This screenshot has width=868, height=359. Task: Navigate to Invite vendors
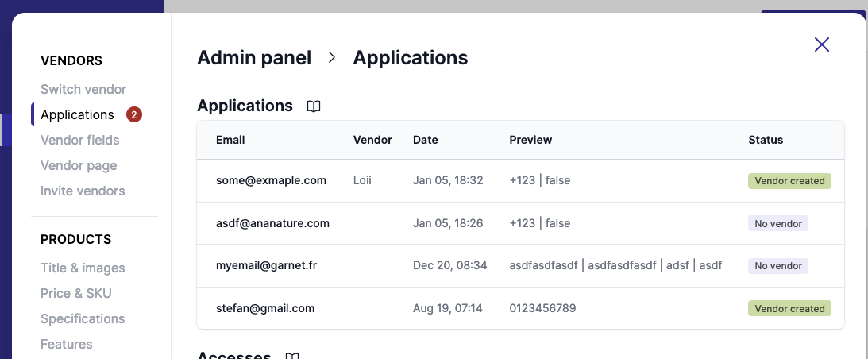point(83,191)
